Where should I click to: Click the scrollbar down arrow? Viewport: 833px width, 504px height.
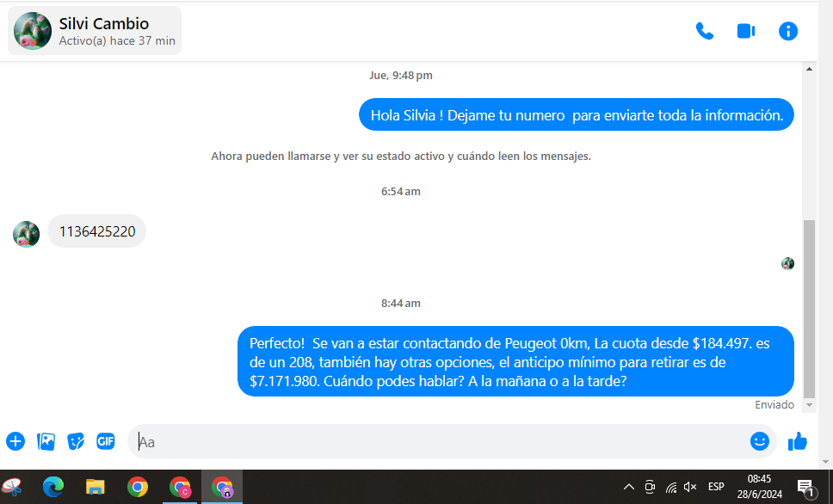click(809, 405)
